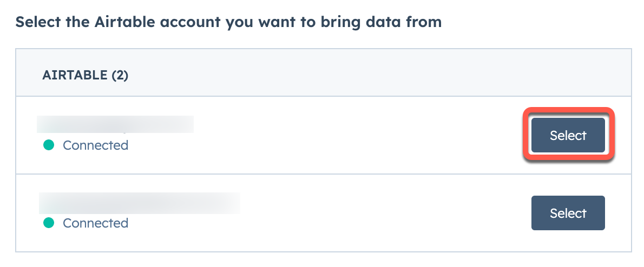
Task: Click the Connected label under the second account
Action: coord(95,223)
